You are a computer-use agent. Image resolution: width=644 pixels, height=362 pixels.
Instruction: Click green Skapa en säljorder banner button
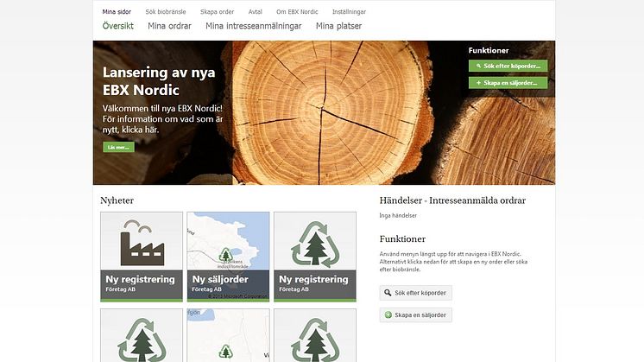508,83
